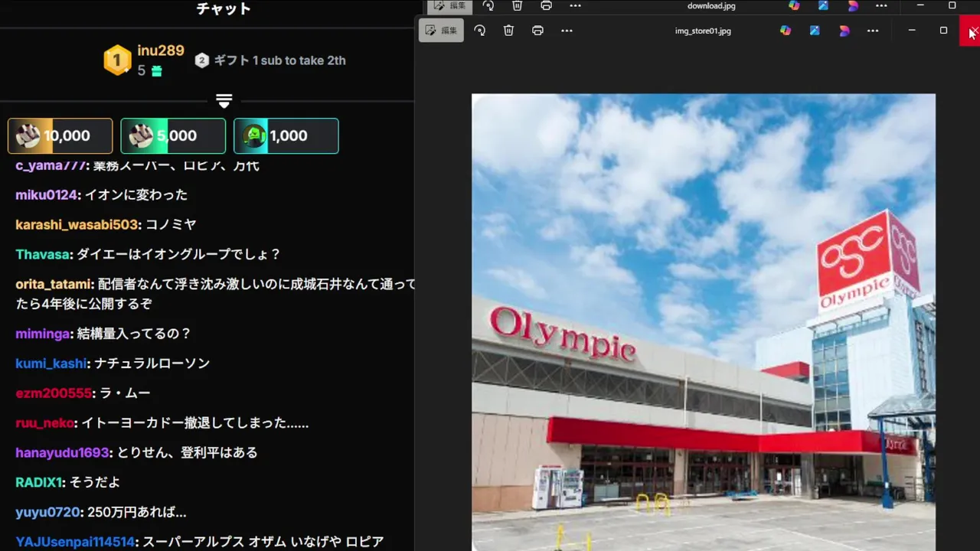Click print icon in download.jpg window

pyautogui.click(x=546, y=5)
